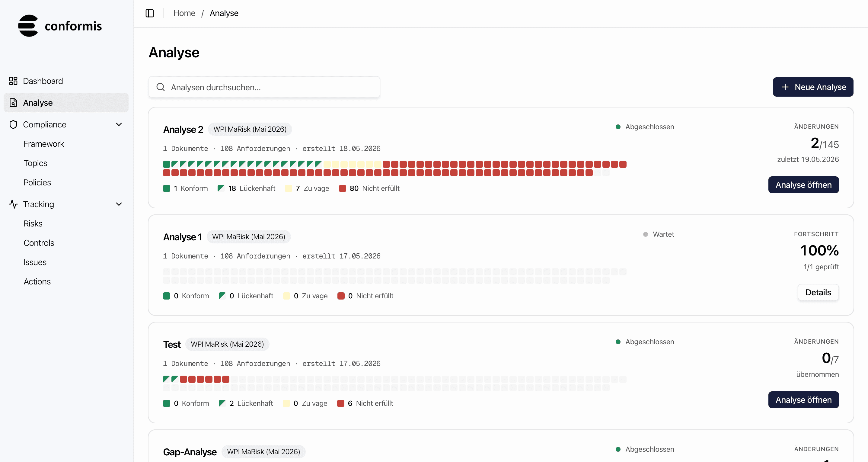Click the Analyse 1 title
This screenshot has height=462, width=868.
(182, 237)
